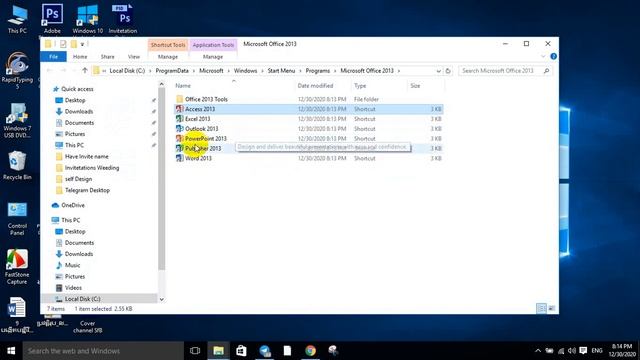Switch to details view layout
Screen dimensions: 640x360
[541, 309]
